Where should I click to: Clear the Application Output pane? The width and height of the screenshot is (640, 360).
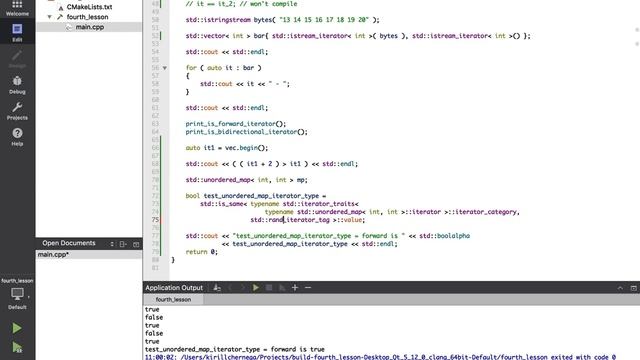pos(217,288)
